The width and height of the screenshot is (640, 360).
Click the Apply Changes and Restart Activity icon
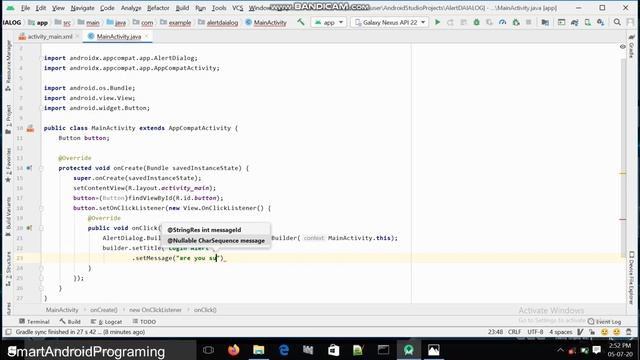click(x=450, y=22)
